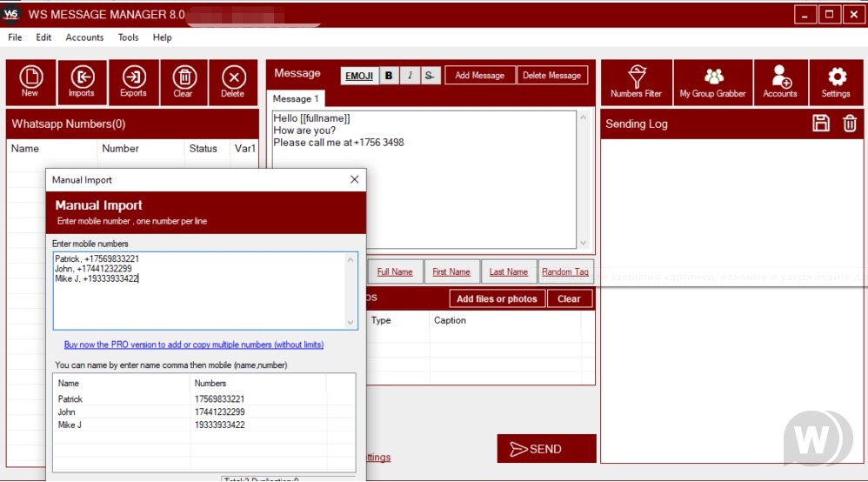Open the File menu
This screenshot has height=482, width=868.
point(15,37)
